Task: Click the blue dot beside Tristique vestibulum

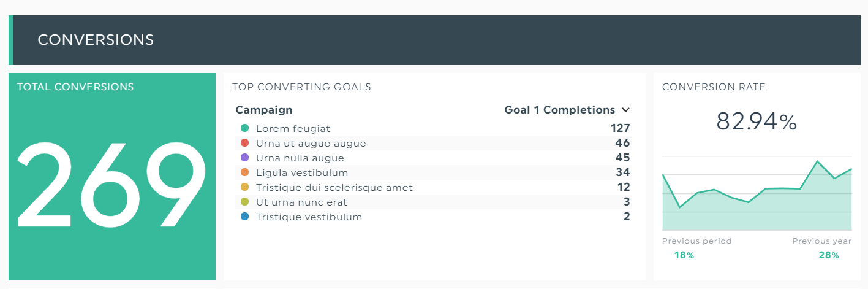Action: (x=245, y=217)
